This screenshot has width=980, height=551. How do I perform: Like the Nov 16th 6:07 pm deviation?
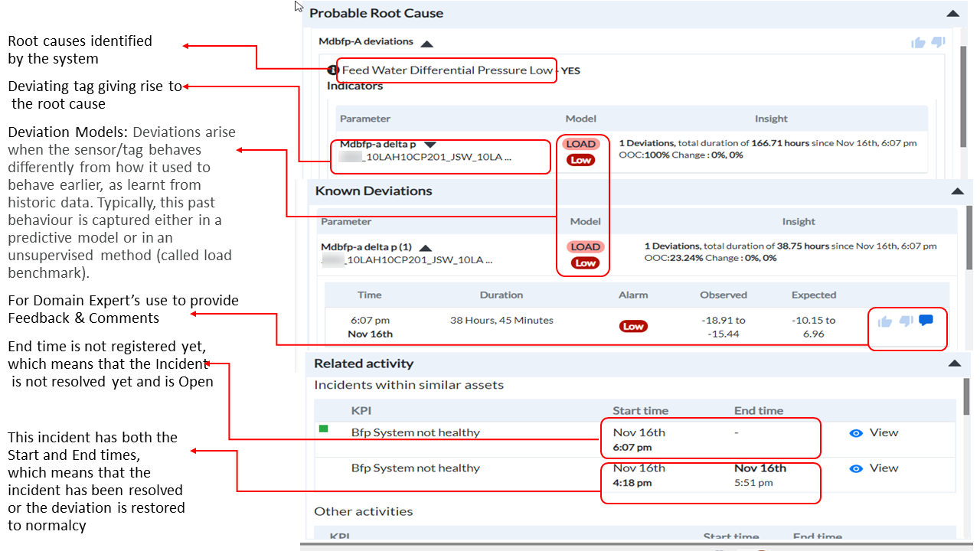click(x=885, y=321)
